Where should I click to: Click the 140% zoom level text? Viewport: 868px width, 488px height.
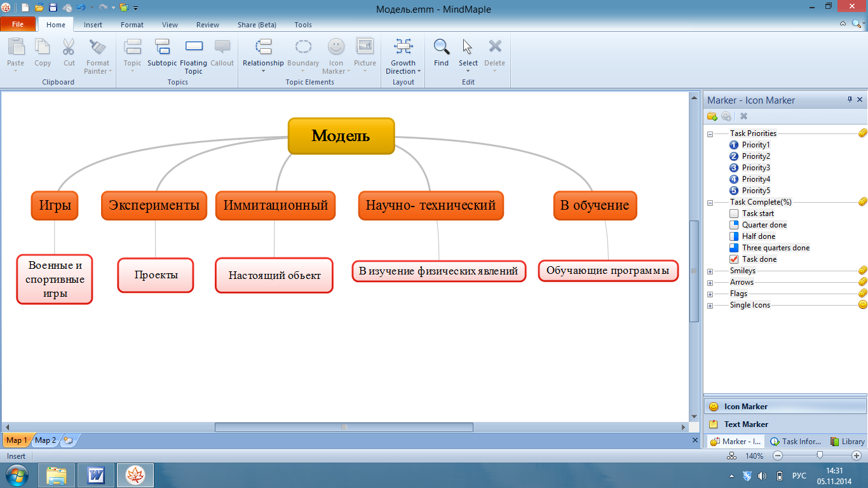point(754,456)
